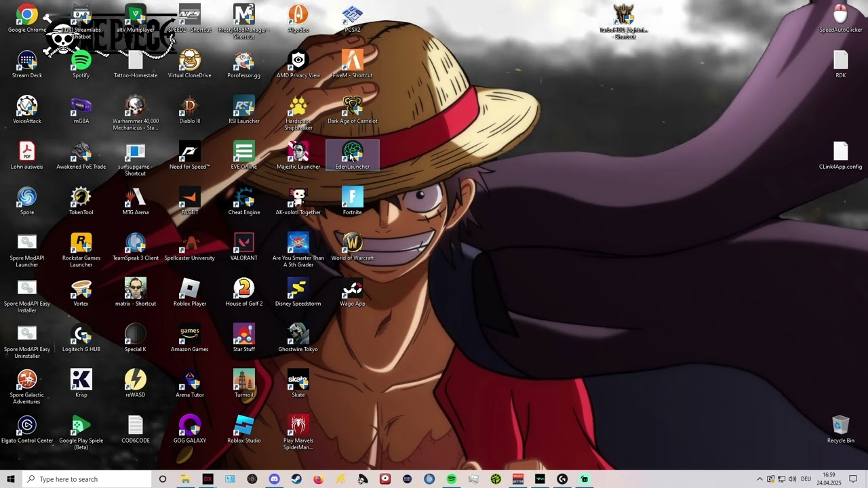Open the Wago App shortcut
The width and height of the screenshot is (868, 488).
pos(353,291)
